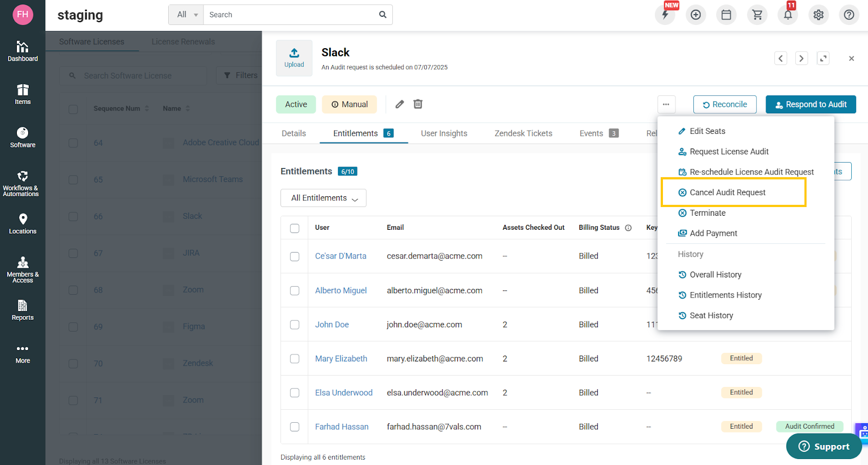Open the shopping cart icon

(x=757, y=15)
